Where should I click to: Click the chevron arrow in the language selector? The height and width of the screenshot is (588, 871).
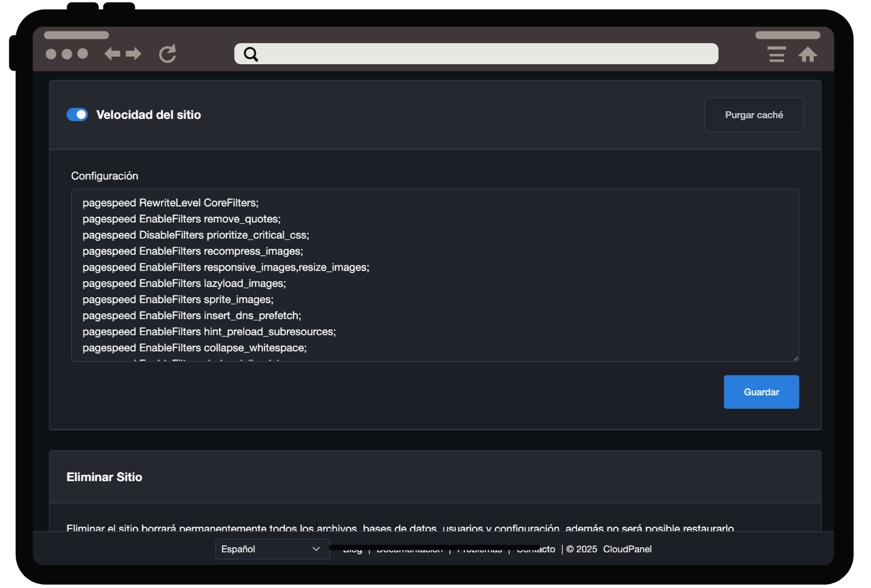point(316,549)
